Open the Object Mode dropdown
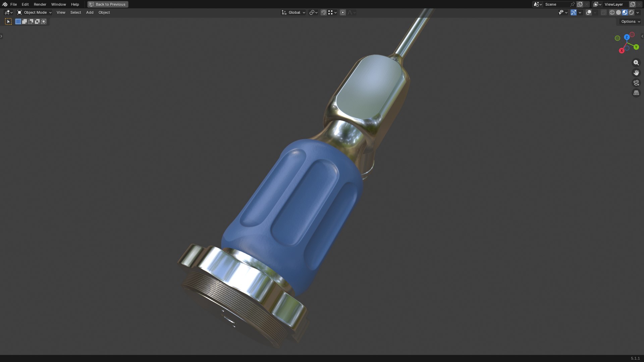Image resolution: width=644 pixels, height=362 pixels. tap(34, 12)
